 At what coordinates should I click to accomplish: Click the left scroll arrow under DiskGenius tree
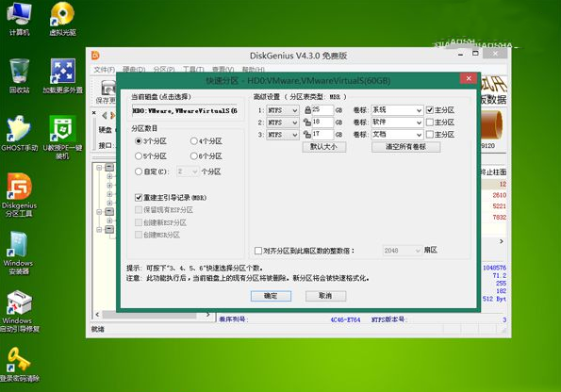point(97,315)
